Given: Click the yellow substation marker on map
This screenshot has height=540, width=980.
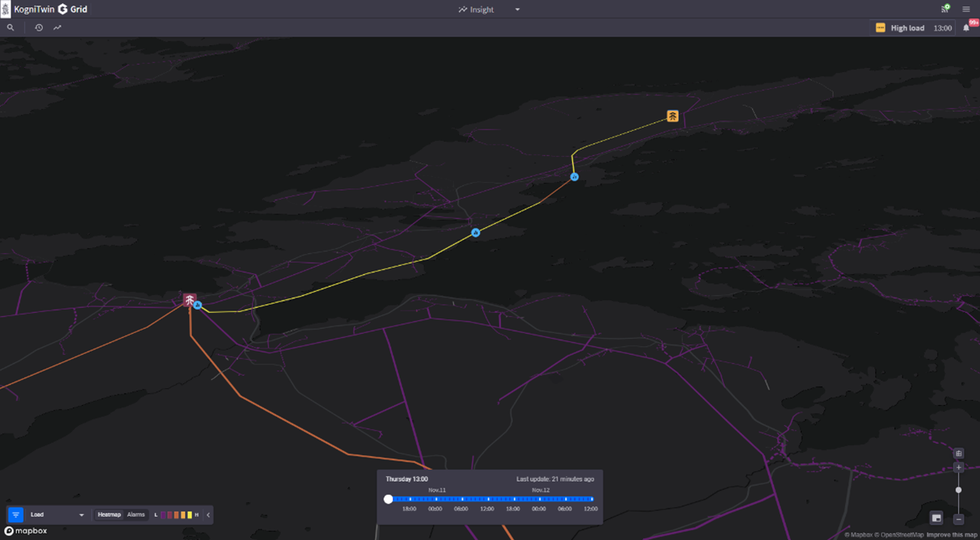Looking at the screenshot, I should tap(672, 116).
